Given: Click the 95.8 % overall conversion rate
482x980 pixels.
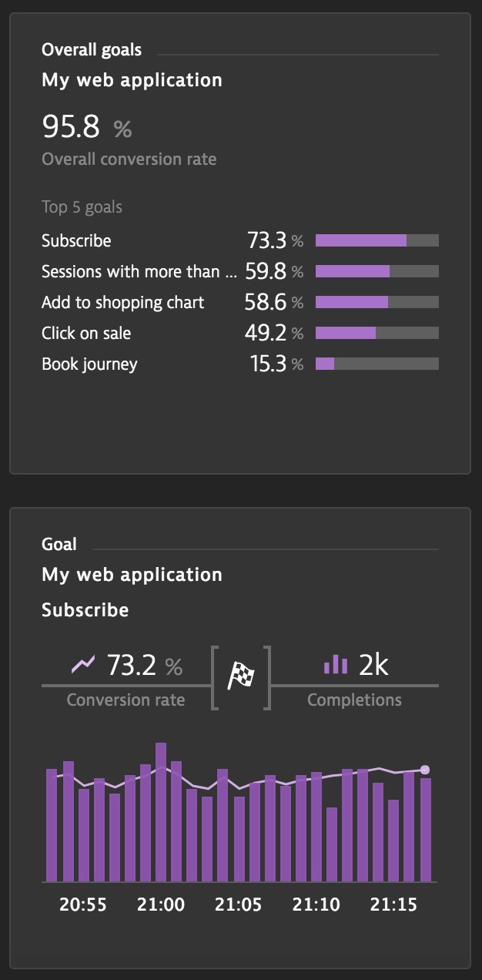Looking at the screenshot, I should click(x=87, y=126).
